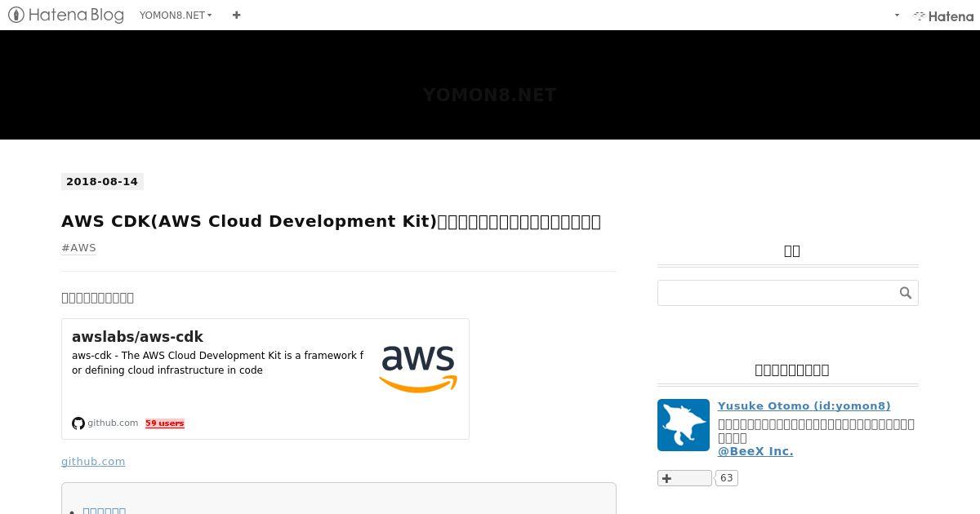The height and width of the screenshot is (514, 980).
Task: Click the magnifier search icon
Action: click(906, 293)
